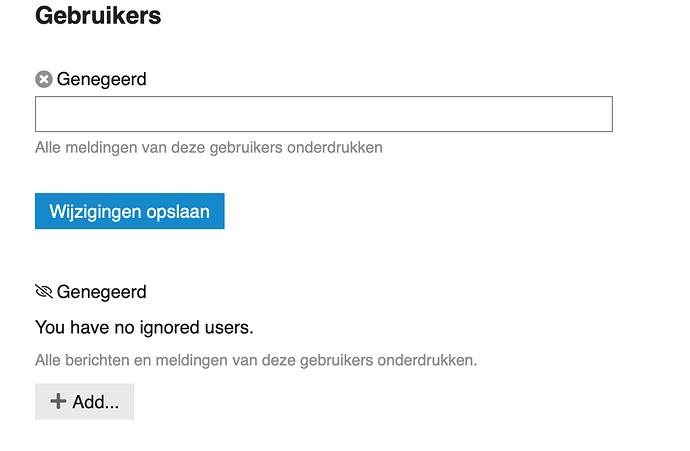690x451 pixels.
Task: Click the 'You have no ignored users.' text
Action: click(144, 327)
